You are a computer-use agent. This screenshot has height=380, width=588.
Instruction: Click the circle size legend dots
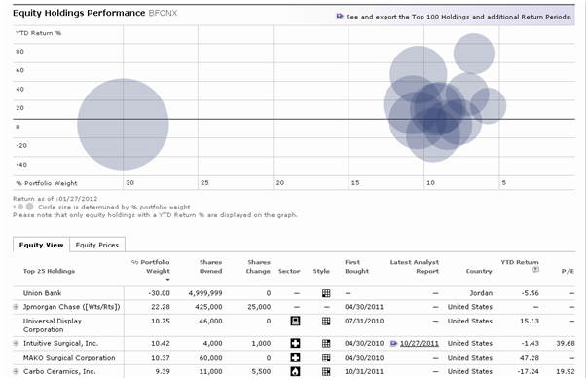click(x=23, y=207)
